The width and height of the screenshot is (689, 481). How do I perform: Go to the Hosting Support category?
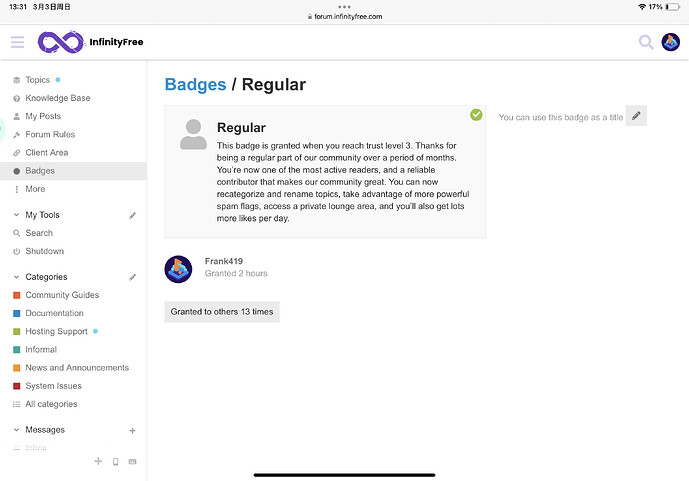[56, 331]
